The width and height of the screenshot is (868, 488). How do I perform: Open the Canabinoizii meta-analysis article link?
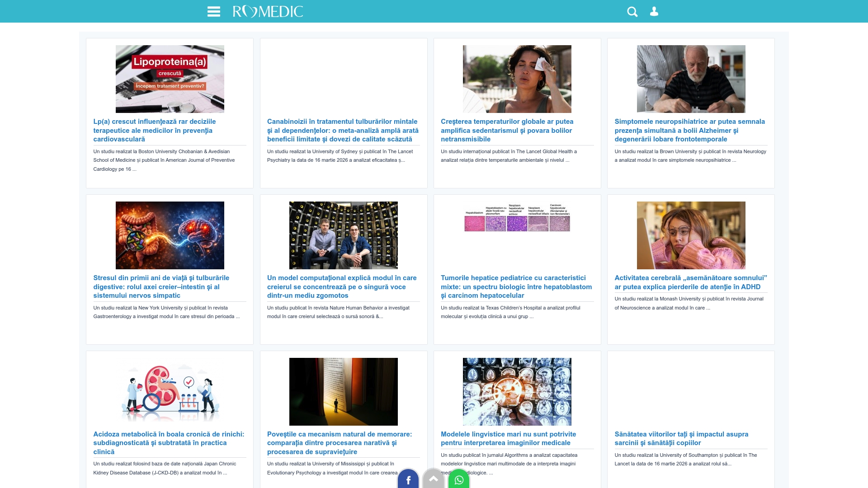pos(343,130)
